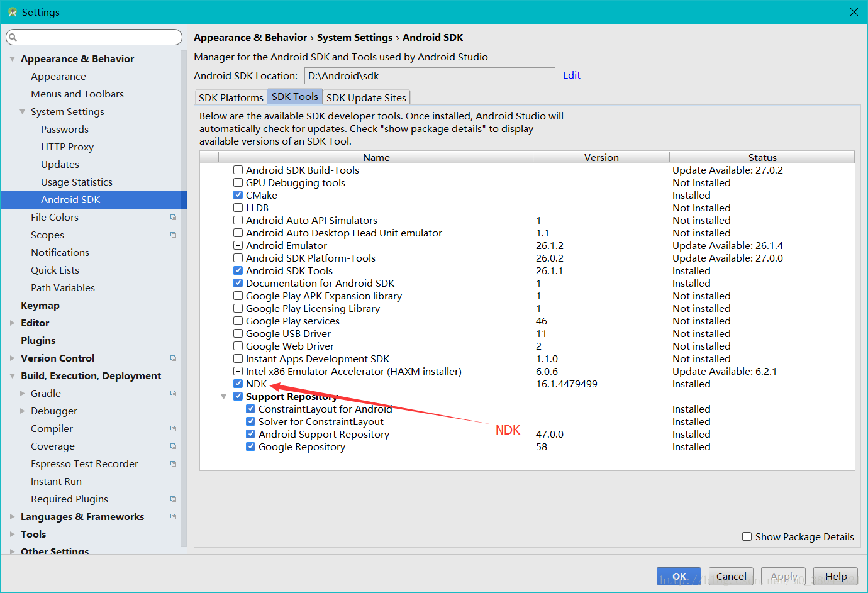The height and width of the screenshot is (593, 868).
Task: Click Edit link for SDK location
Action: click(572, 75)
